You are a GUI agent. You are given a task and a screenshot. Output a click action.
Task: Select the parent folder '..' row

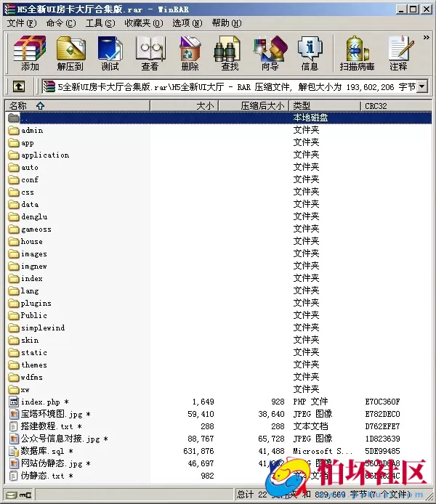point(219,118)
